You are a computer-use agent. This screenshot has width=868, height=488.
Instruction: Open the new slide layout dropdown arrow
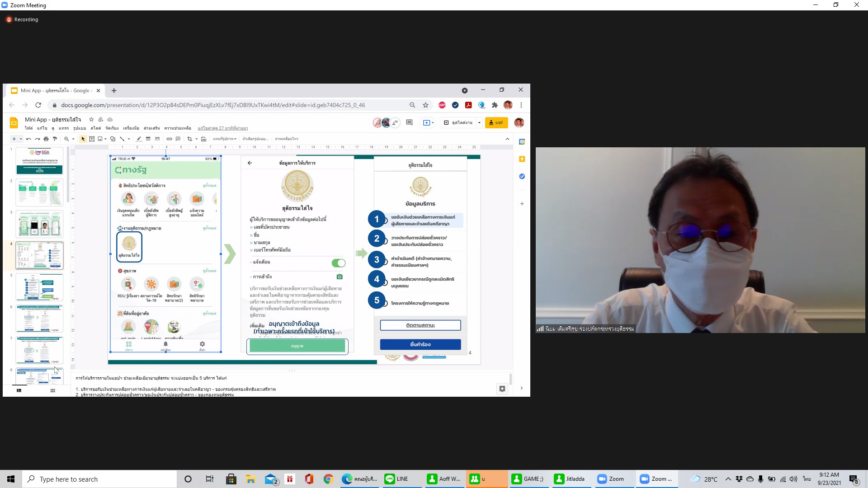[21, 139]
